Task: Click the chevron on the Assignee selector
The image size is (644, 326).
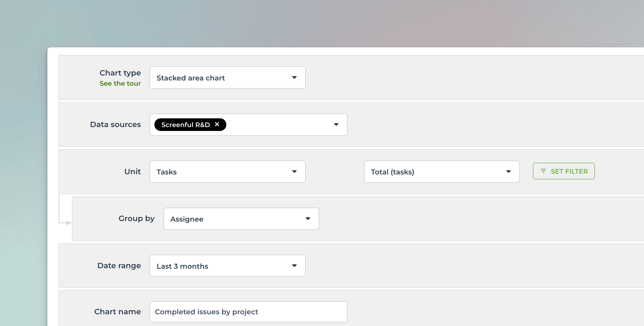Action: point(308,219)
